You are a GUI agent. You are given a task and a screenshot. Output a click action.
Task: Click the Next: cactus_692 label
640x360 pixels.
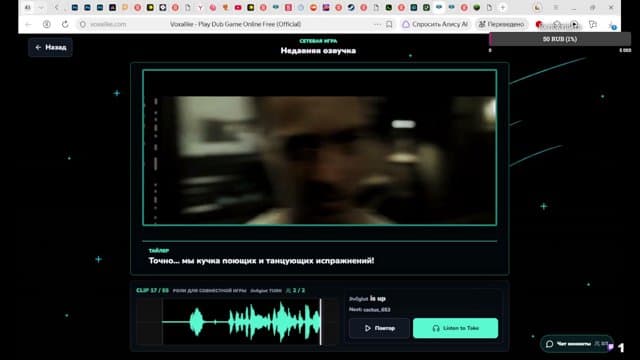(x=369, y=310)
